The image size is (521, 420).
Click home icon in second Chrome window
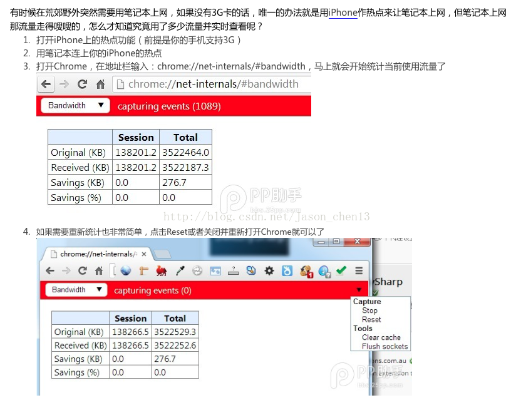tap(99, 271)
